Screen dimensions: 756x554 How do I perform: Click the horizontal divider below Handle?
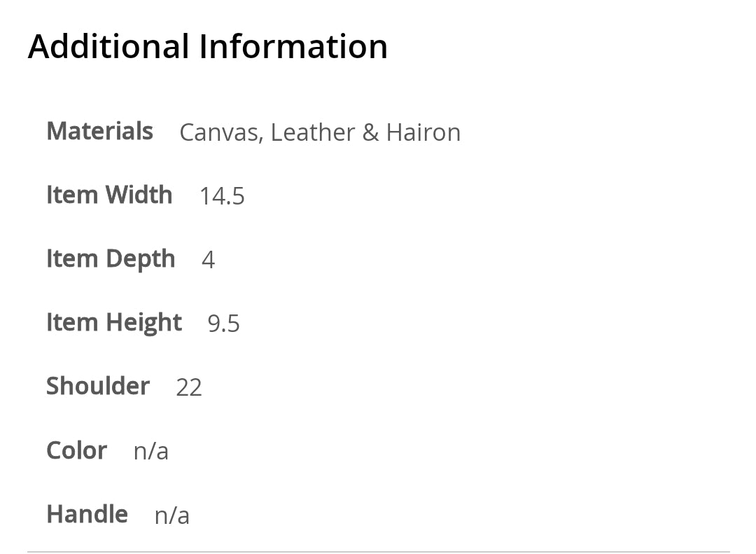click(378, 551)
